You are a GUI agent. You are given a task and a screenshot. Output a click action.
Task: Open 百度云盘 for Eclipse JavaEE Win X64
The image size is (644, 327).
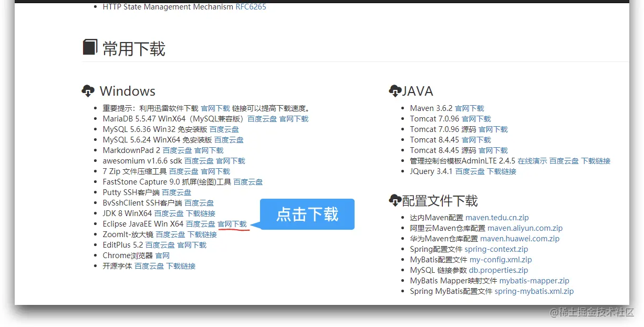(201, 224)
